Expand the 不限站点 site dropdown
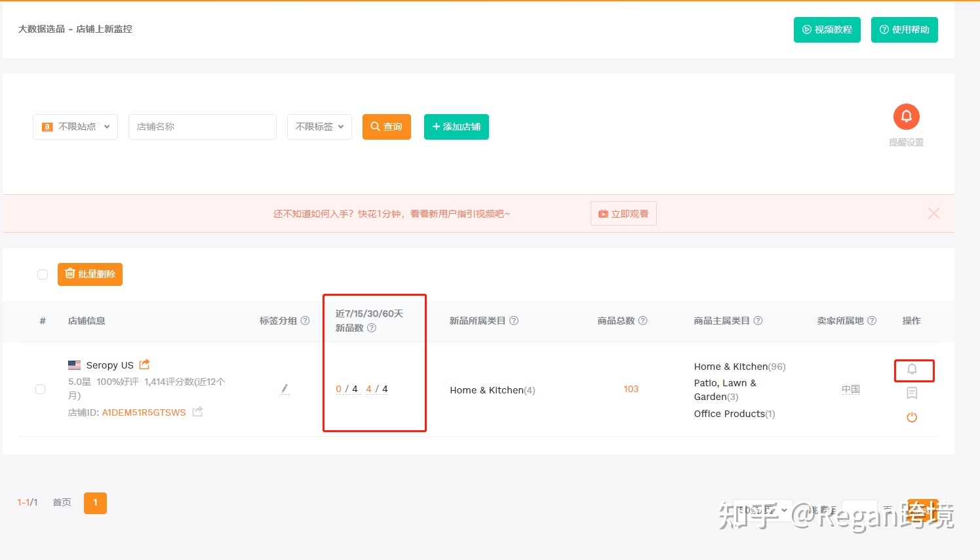Screen dimensions: 980x560 pos(75,127)
